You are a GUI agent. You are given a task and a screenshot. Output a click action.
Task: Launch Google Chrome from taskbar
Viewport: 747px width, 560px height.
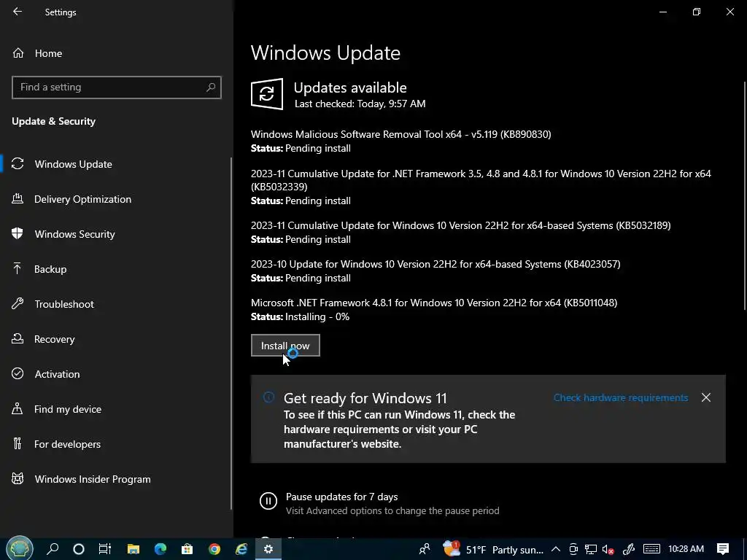point(214,549)
